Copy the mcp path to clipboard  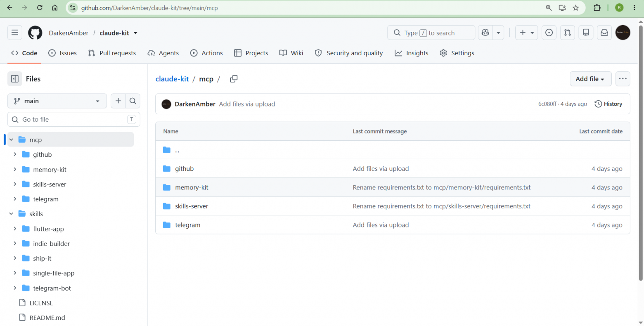pyautogui.click(x=234, y=79)
